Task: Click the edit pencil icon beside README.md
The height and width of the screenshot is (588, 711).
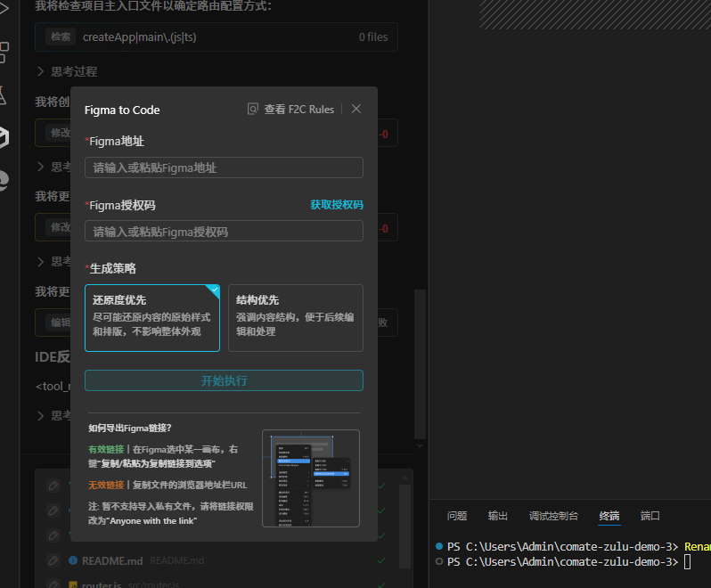Action: 53,560
